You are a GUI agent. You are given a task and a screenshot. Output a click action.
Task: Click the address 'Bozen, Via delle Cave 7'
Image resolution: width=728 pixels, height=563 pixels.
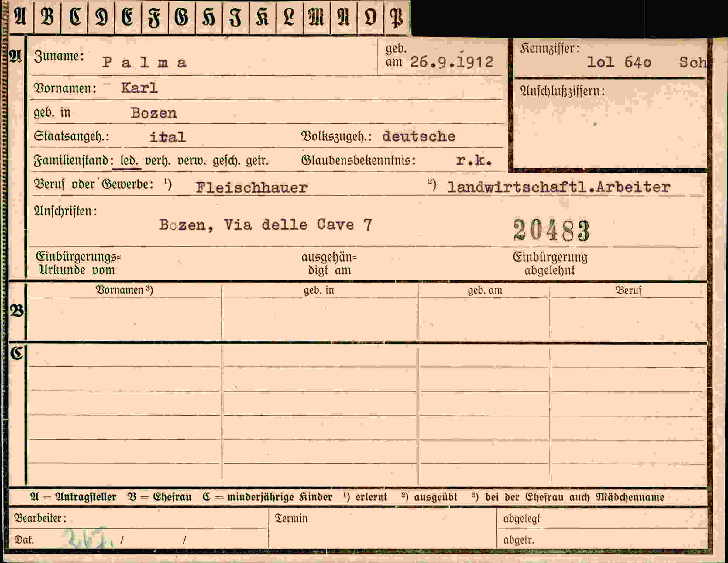tap(266, 225)
